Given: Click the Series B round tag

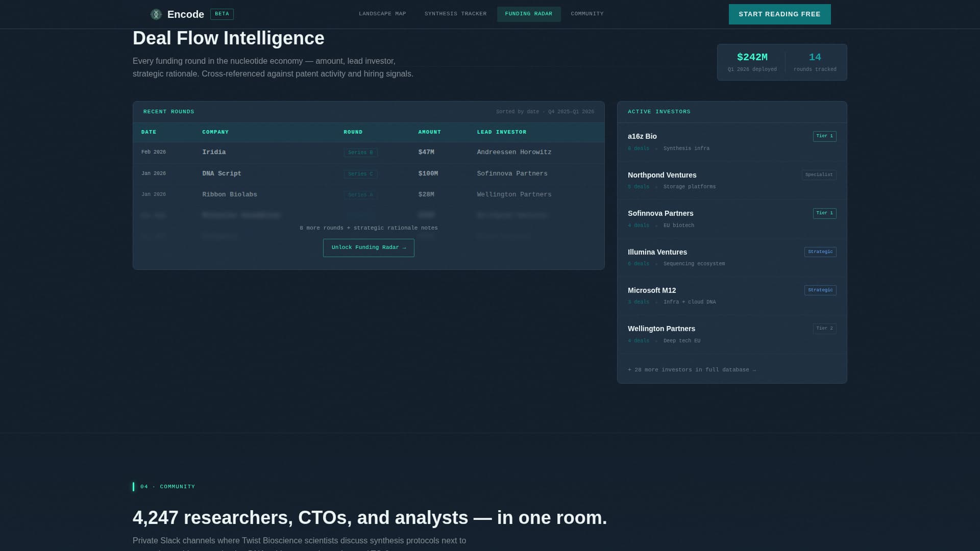Looking at the screenshot, I should coord(360,153).
